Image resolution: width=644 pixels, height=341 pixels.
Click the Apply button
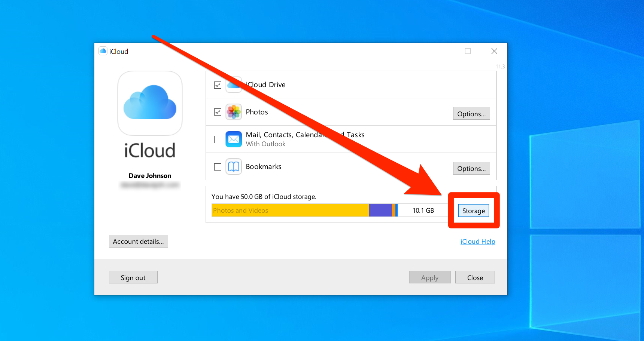pos(430,277)
